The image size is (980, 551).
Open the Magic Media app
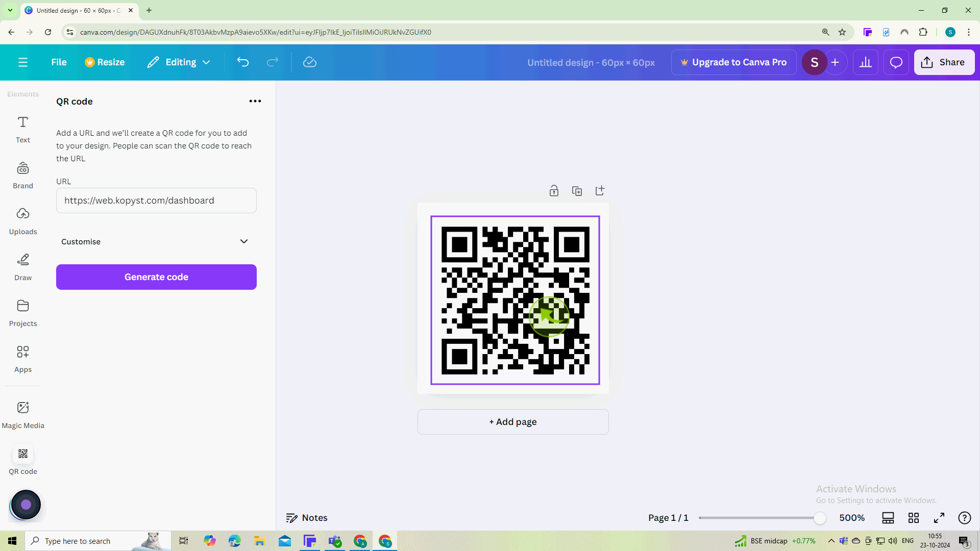23,415
